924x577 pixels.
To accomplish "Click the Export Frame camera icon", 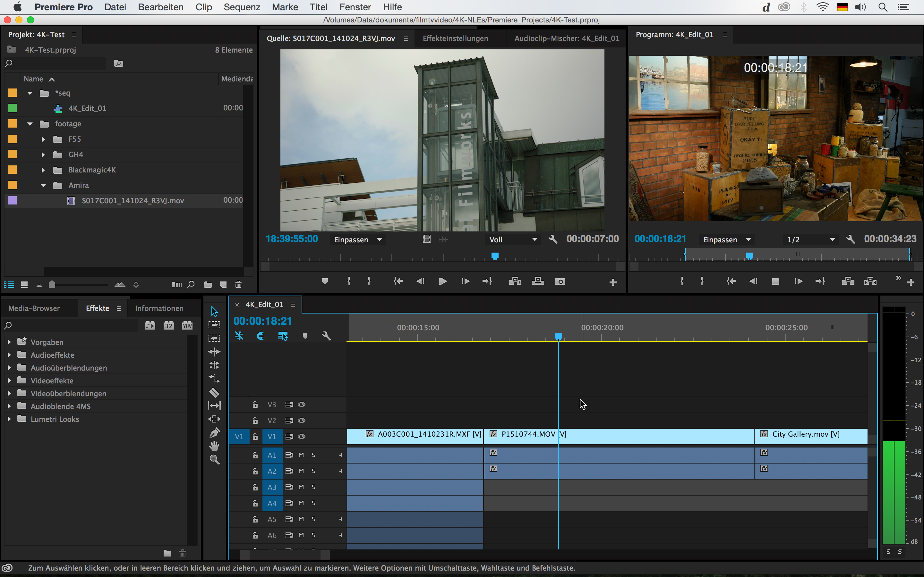I will [x=560, y=282].
